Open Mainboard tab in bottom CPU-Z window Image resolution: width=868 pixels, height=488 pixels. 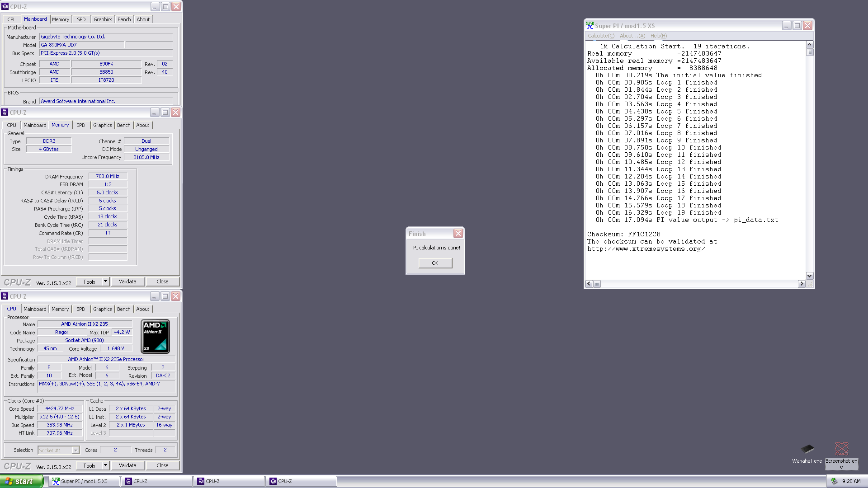pyautogui.click(x=35, y=309)
